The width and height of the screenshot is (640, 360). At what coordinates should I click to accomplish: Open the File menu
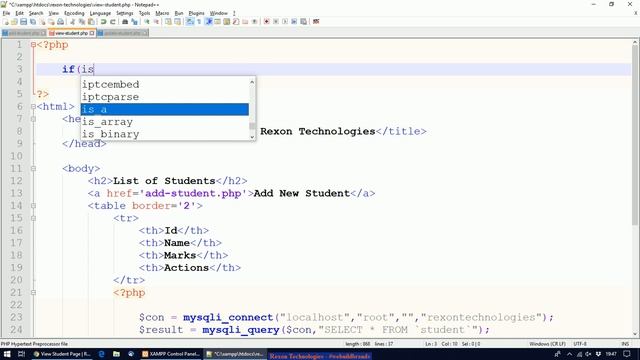click(6, 13)
